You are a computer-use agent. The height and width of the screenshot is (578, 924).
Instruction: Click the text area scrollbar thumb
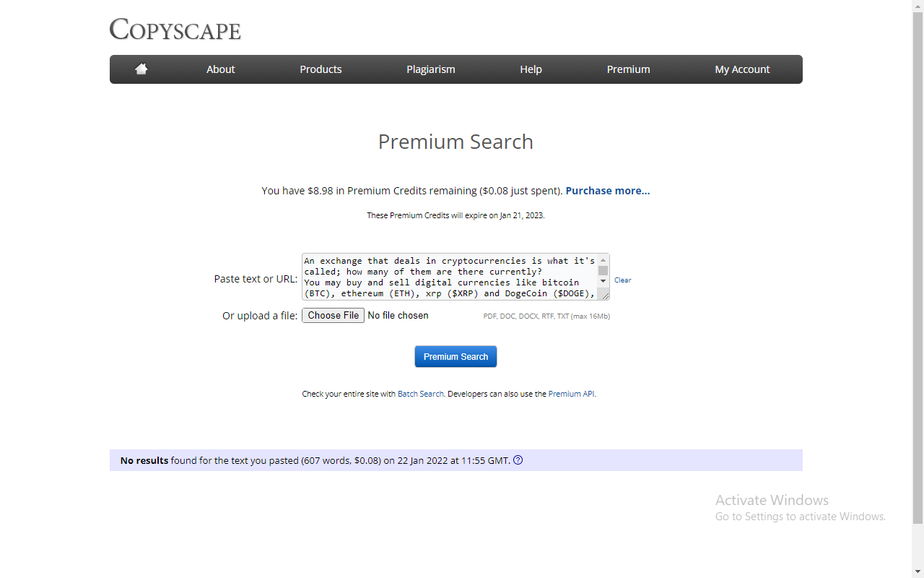[x=603, y=270]
